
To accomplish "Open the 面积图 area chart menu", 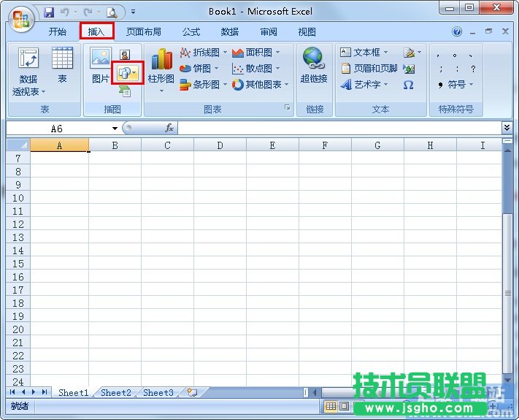I will (256, 53).
